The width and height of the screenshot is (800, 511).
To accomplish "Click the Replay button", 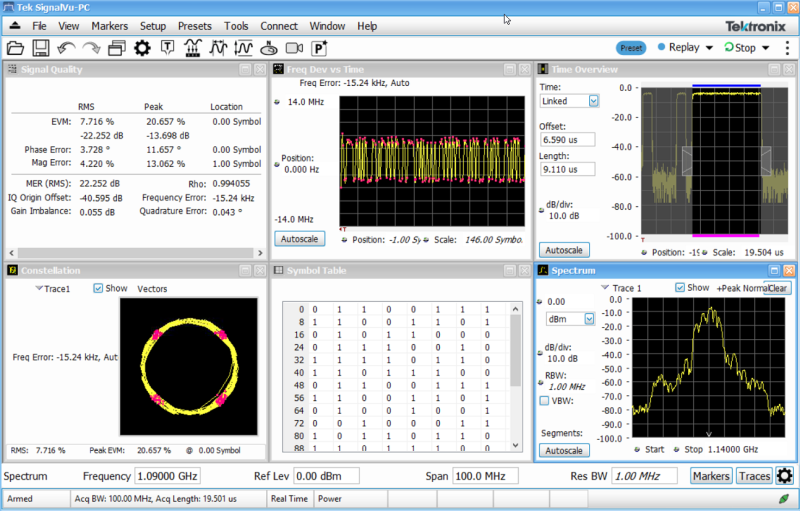I will [679, 47].
